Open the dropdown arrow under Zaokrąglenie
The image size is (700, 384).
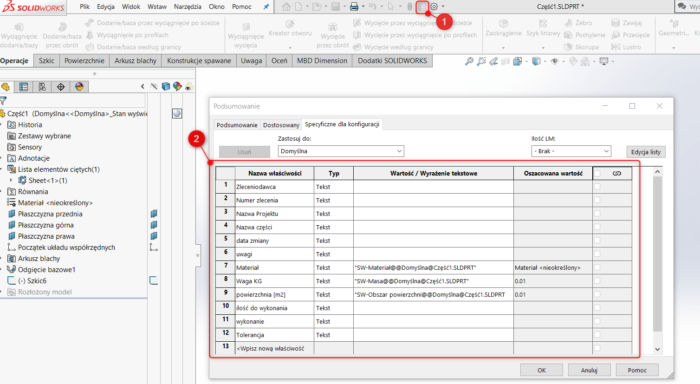coord(503,47)
